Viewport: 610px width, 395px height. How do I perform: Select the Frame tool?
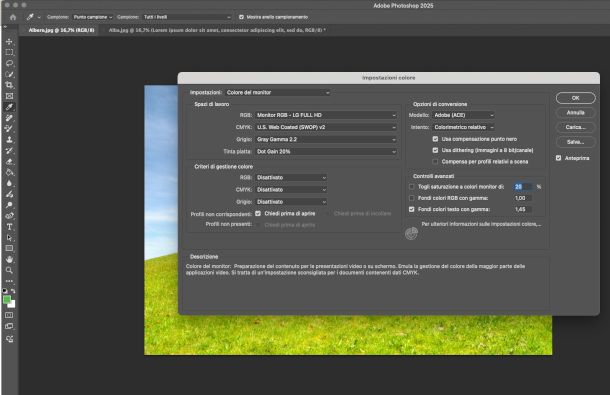click(x=9, y=96)
